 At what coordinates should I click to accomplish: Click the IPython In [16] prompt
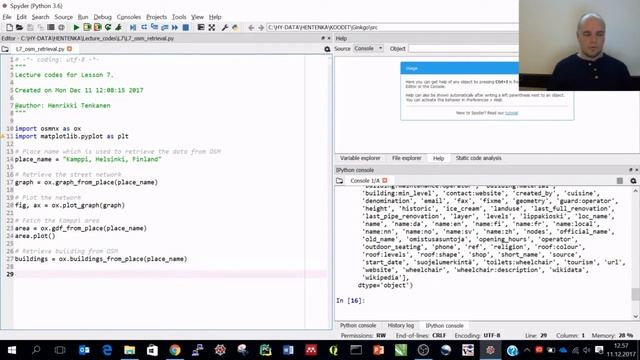pos(350,300)
